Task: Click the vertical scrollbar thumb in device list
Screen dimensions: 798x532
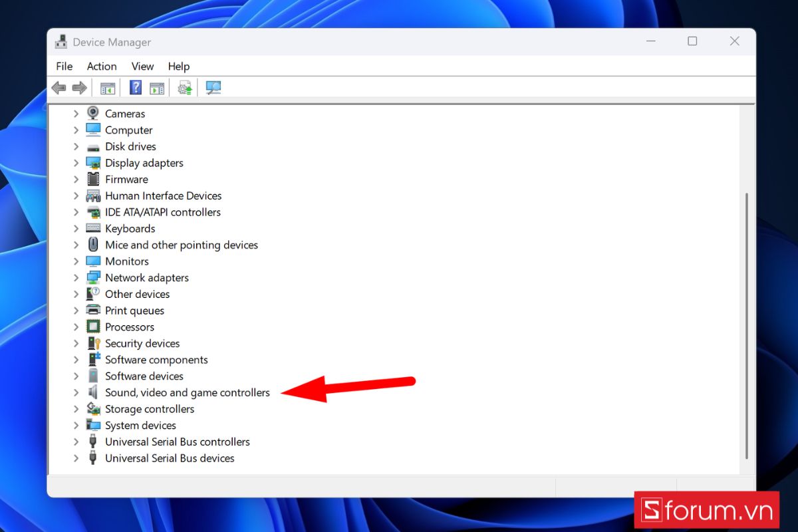Action: point(747,326)
